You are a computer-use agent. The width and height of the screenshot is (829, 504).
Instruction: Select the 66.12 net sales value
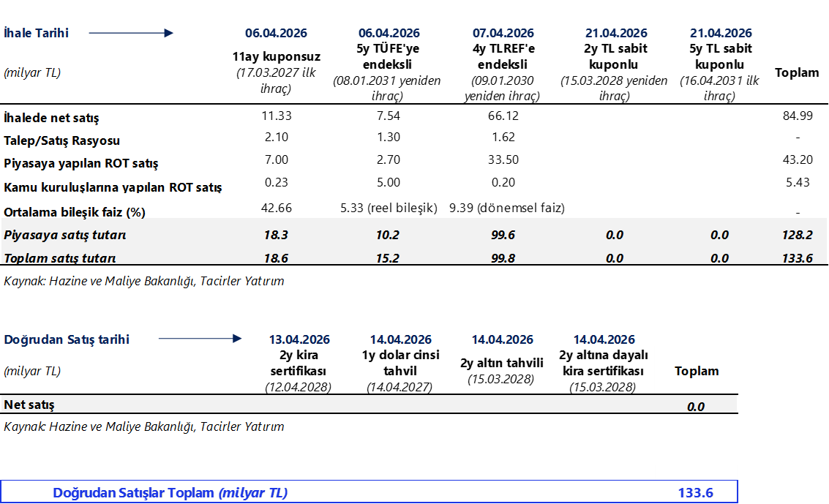point(503,116)
